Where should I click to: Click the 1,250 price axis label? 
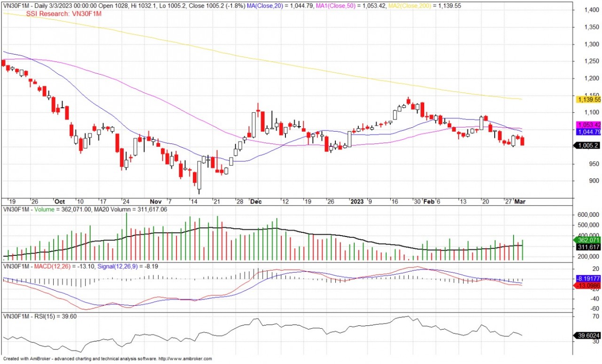[x=591, y=61]
